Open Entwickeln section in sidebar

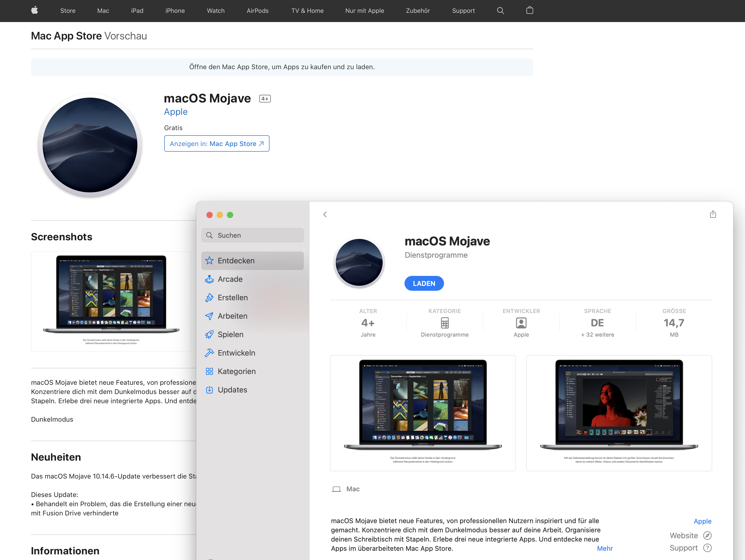pos(236,353)
